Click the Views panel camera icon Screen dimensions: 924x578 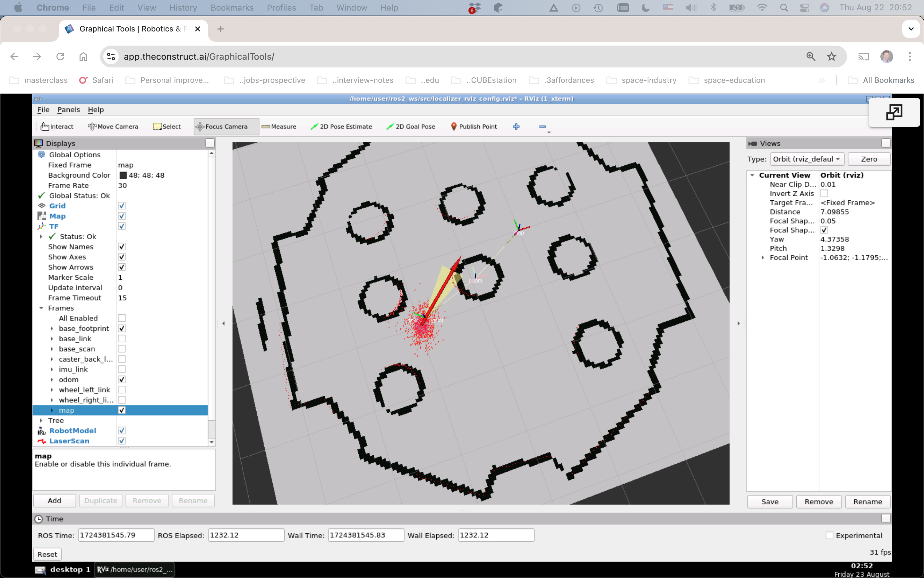coord(753,143)
